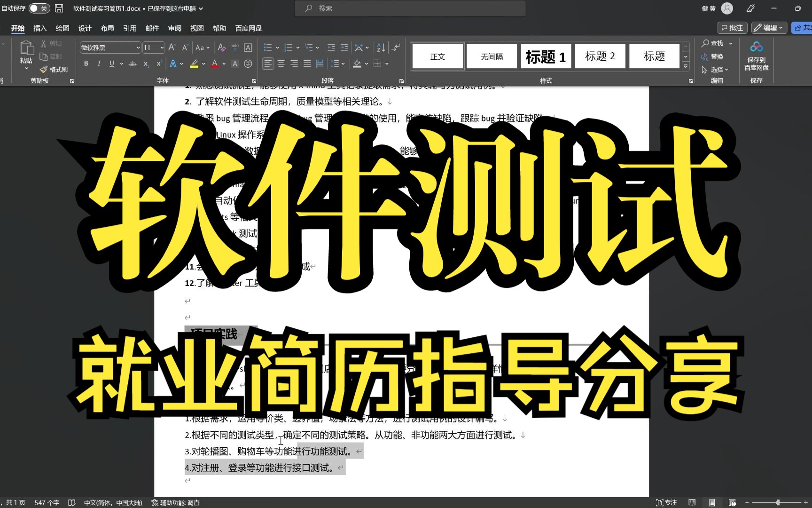Apply the 标题 1 style
Viewport: 812px width, 508px height.
pos(546,56)
